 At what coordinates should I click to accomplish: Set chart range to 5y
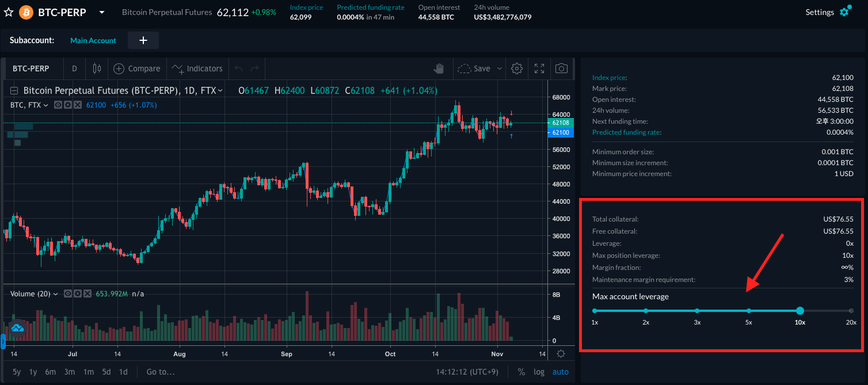17,372
